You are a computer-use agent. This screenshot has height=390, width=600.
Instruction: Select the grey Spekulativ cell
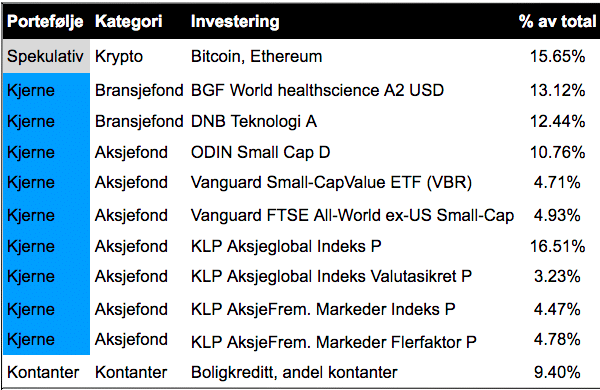click(x=46, y=56)
